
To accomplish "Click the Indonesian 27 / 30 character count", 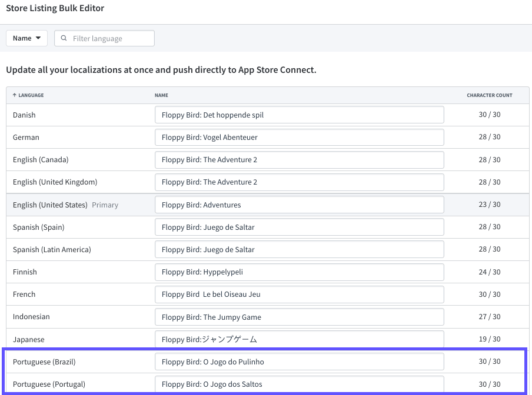I will 489,316.
